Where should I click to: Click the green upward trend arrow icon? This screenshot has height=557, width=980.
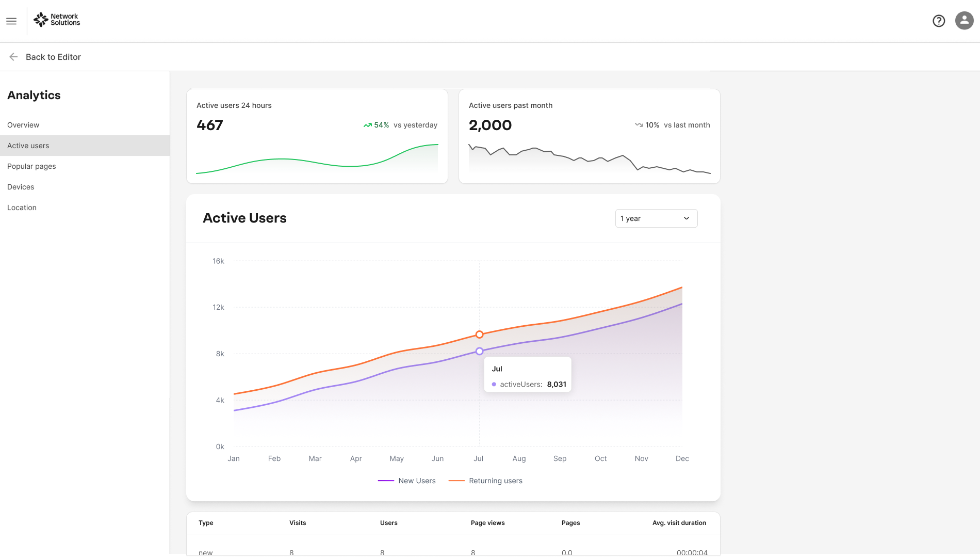click(367, 125)
